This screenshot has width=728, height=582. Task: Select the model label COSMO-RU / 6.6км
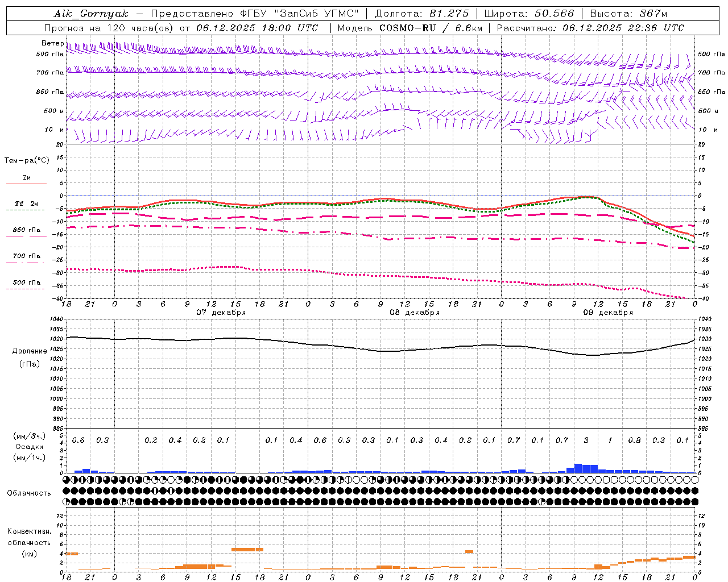[431, 28]
